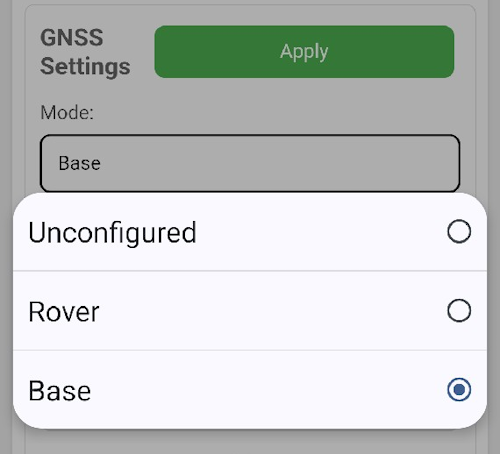The image size is (500, 454).
Task: Select the Rover radio button circle
Action: coord(459,311)
